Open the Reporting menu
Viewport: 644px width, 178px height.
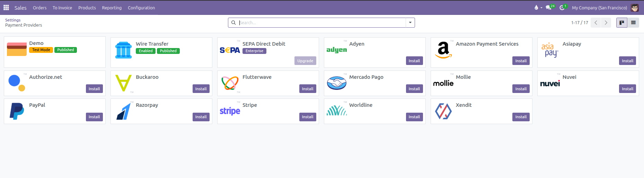click(112, 8)
